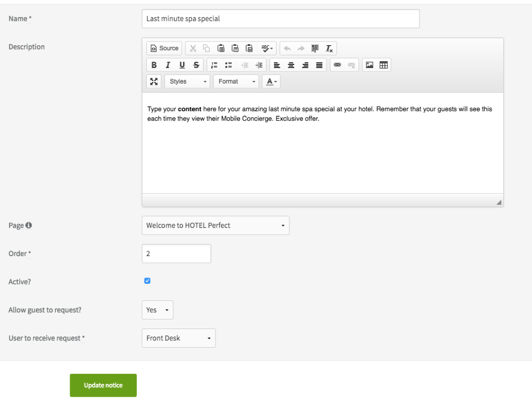This screenshot has height=402, width=532.
Task: Maximize the editor with expand icon
Action: point(154,81)
